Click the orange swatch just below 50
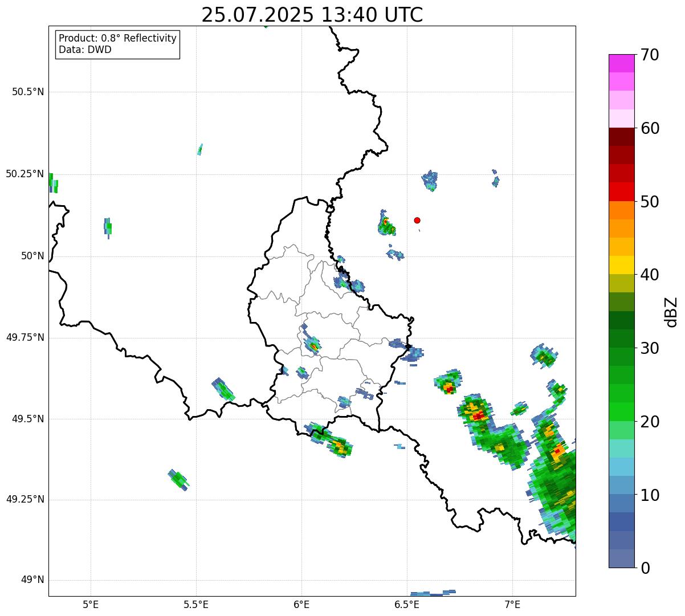This screenshot has width=685, height=616. pyautogui.click(x=622, y=210)
